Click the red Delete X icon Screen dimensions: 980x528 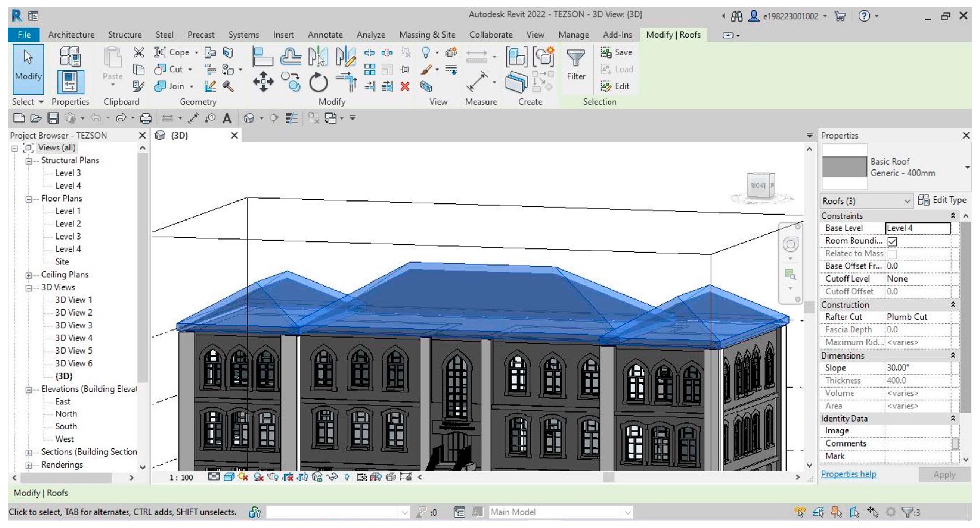tap(405, 87)
